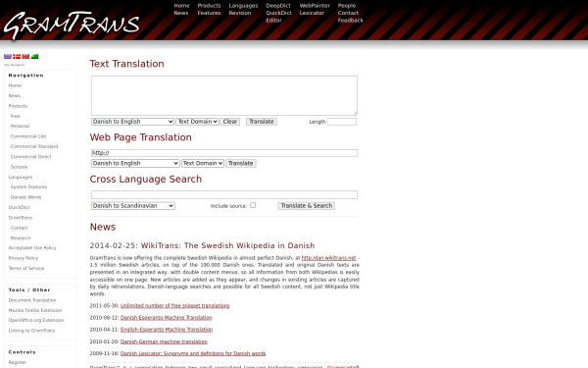Click the Length field
588x368 pixels.
click(342, 122)
